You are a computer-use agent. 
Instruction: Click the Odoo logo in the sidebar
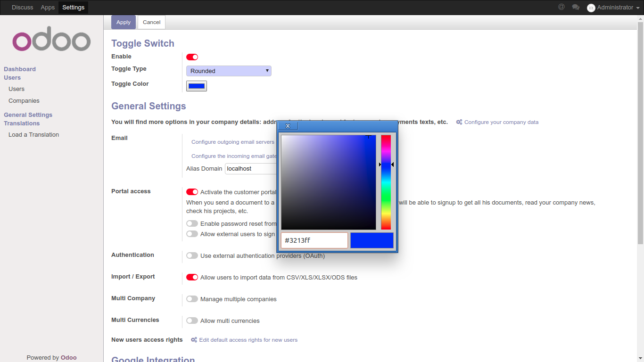click(x=51, y=40)
